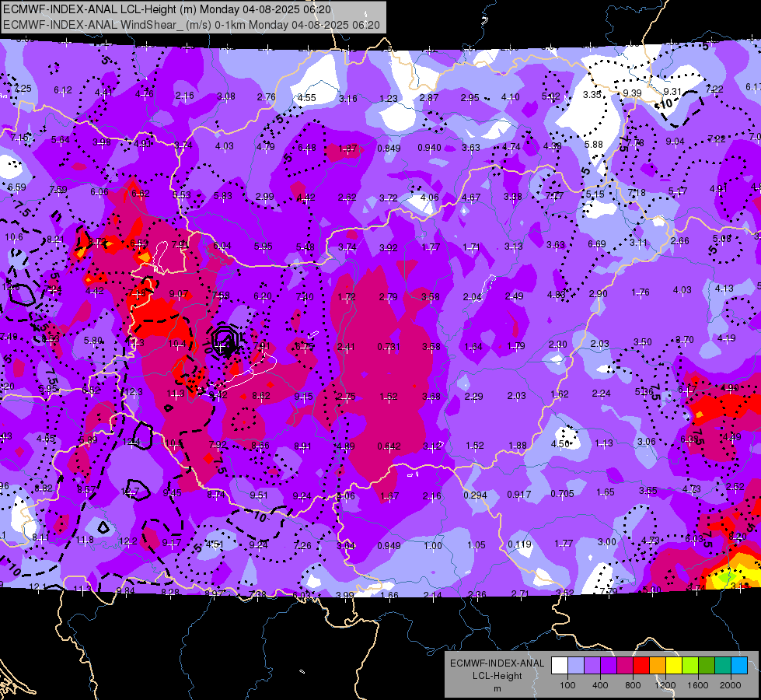
Task: Click the grid value 2.29
Action: (473, 397)
